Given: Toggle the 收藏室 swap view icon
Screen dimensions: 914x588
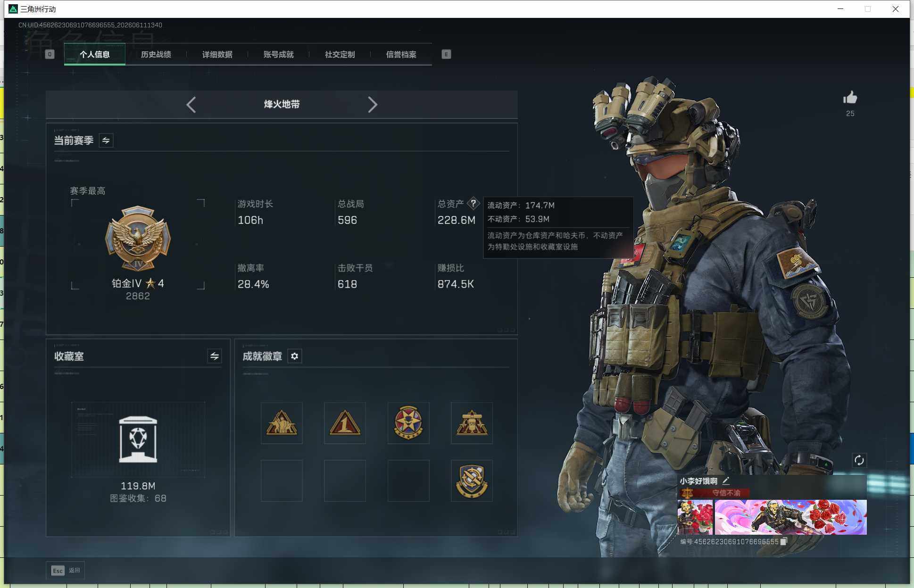Looking at the screenshot, I should click(x=215, y=356).
